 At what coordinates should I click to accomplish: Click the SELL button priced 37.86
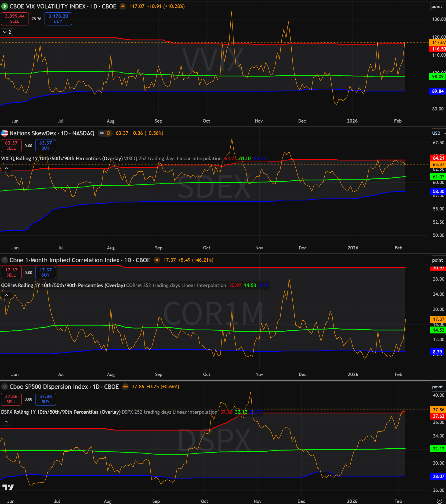[x=11, y=399]
